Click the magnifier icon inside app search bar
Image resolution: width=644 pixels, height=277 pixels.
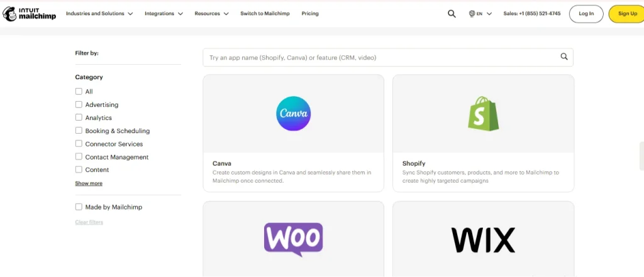(x=564, y=57)
